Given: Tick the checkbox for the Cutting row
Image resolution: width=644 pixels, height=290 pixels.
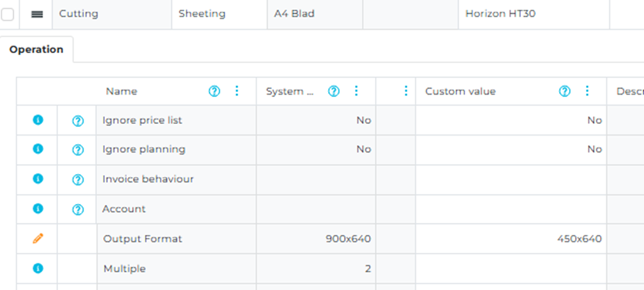Looking at the screenshot, I should (x=8, y=14).
